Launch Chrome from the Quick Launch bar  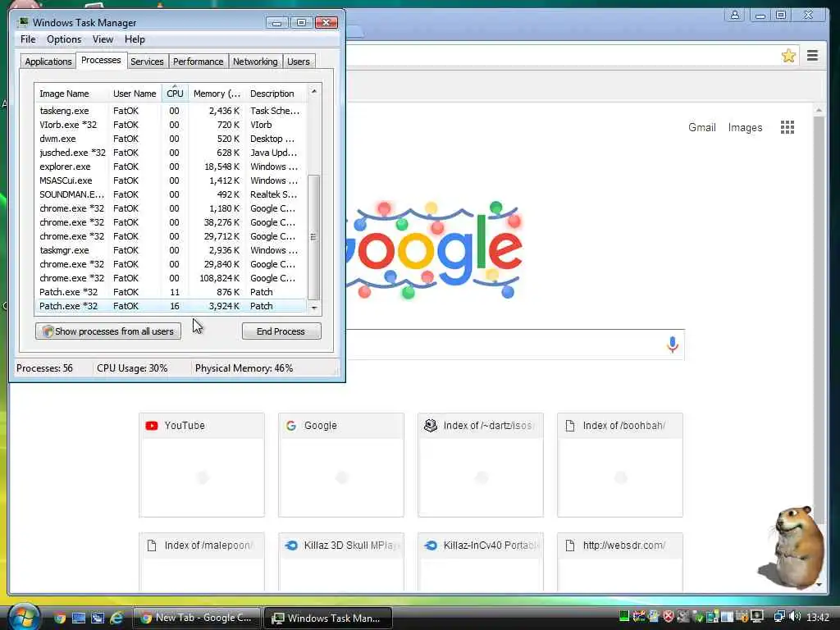pyautogui.click(x=59, y=618)
